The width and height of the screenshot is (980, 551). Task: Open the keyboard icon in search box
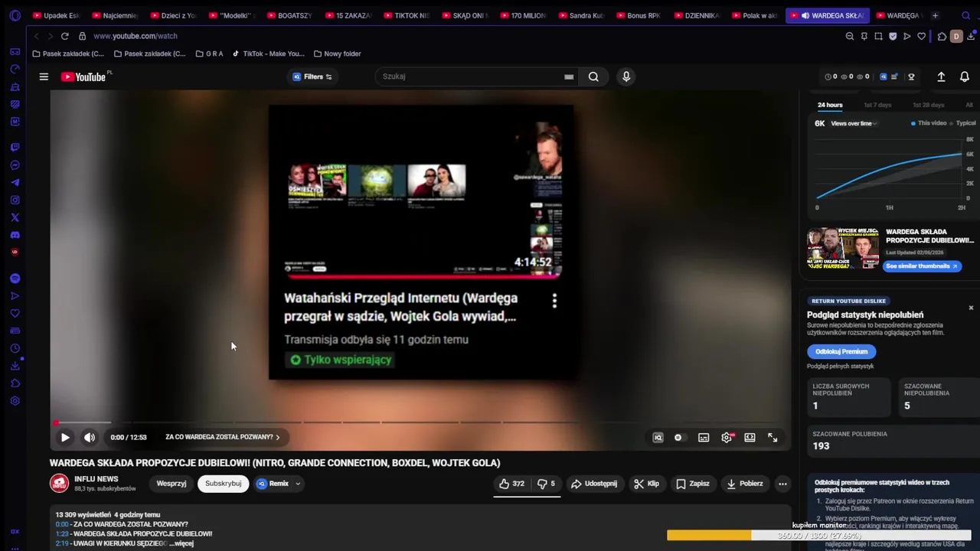click(569, 77)
